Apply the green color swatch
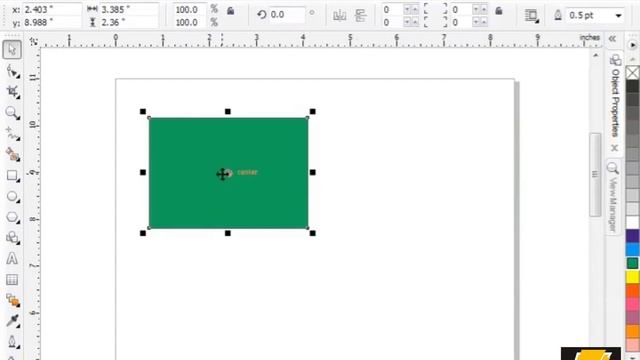This screenshot has height=360, width=640. coord(633,263)
